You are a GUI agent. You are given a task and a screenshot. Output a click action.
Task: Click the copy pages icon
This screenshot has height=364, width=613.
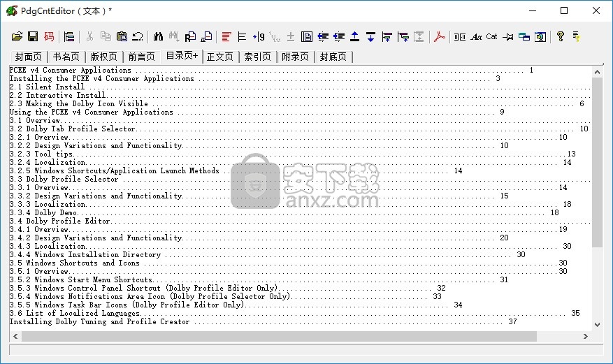pos(106,37)
